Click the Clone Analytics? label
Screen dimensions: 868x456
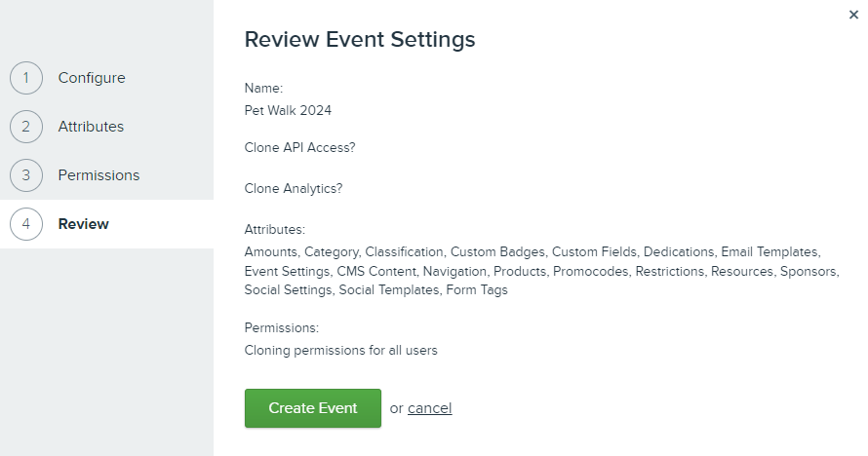tap(294, 188)
